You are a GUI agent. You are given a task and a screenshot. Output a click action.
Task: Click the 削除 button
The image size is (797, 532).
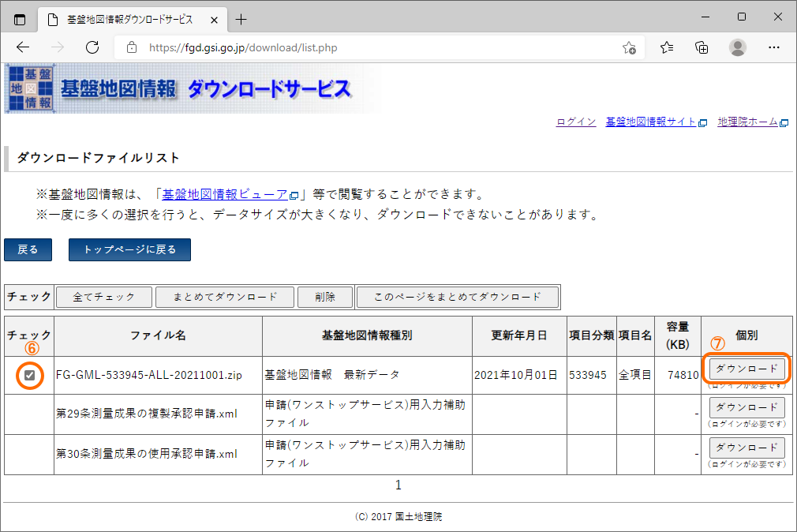tap(325, 297)
